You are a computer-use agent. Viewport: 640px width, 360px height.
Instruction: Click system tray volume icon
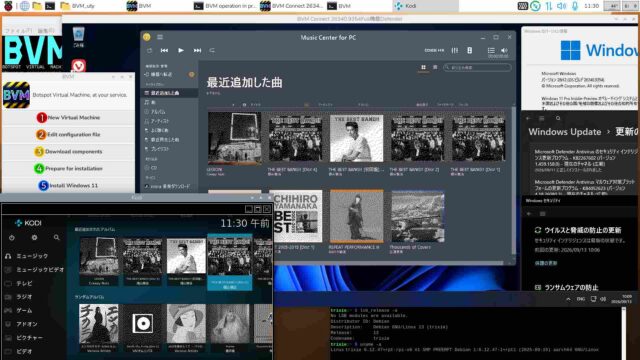click(x=562, y=6)
